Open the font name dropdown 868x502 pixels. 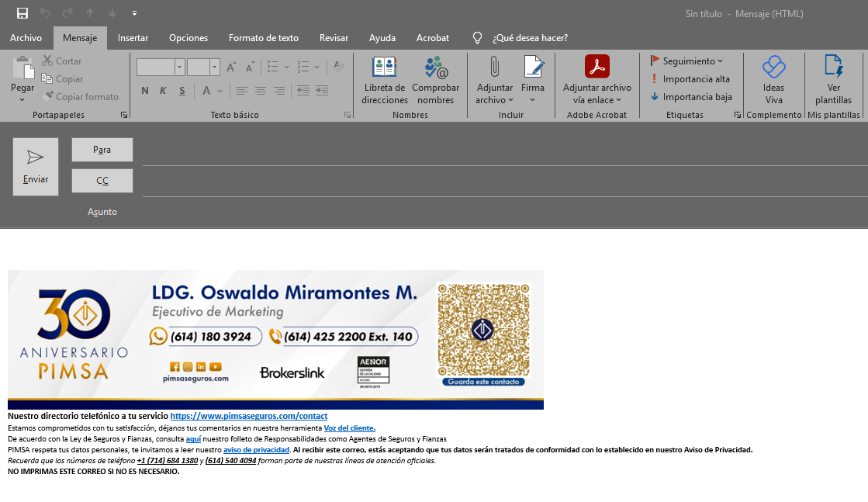point(179,67)
